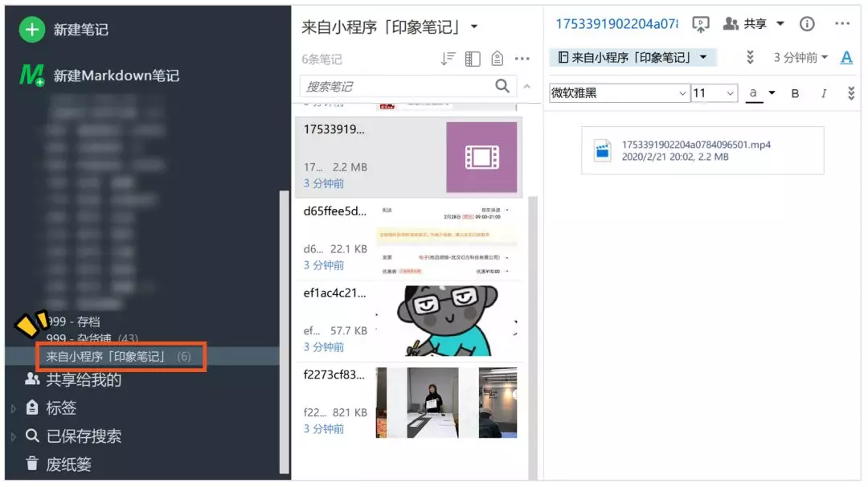The width and height of the screenshot is (868, 487).
Task: Open the font color dropdown arrow
Action: pos(772,93)
